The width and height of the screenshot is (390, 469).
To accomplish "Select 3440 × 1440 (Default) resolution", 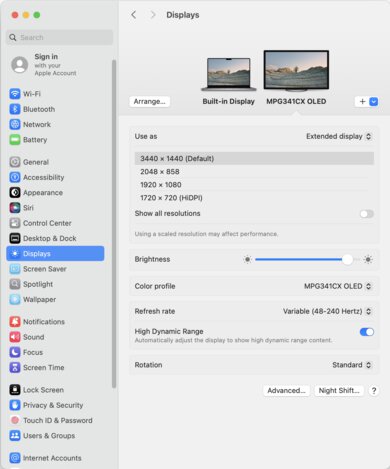I will pyautogui.click(x=254, y=158).
